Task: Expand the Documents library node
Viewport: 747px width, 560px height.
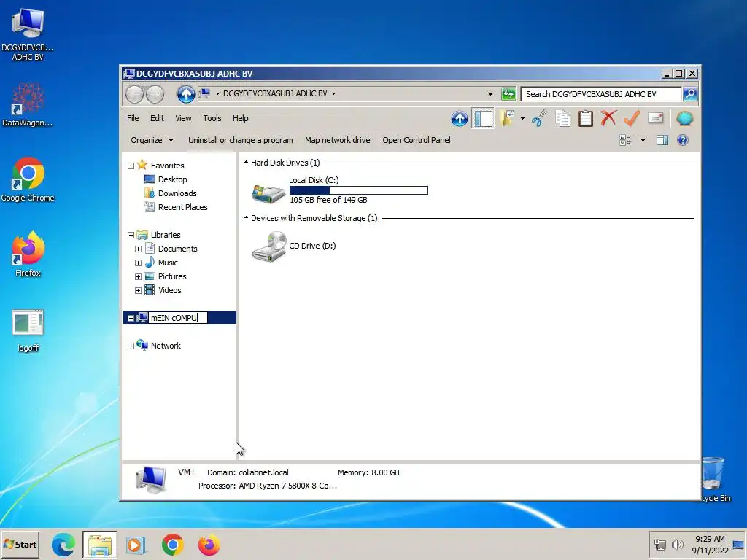Action: tap(138, 249)
